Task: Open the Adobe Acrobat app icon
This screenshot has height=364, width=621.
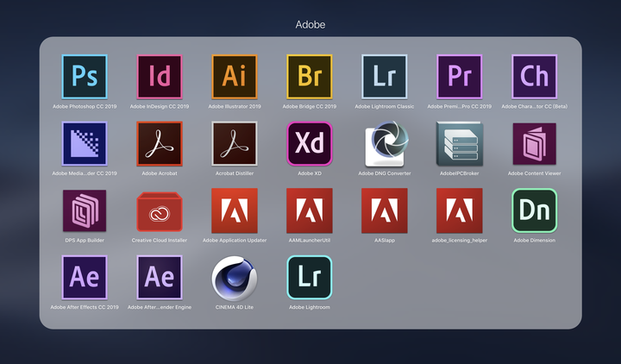Action: click(x=160, y=143)
